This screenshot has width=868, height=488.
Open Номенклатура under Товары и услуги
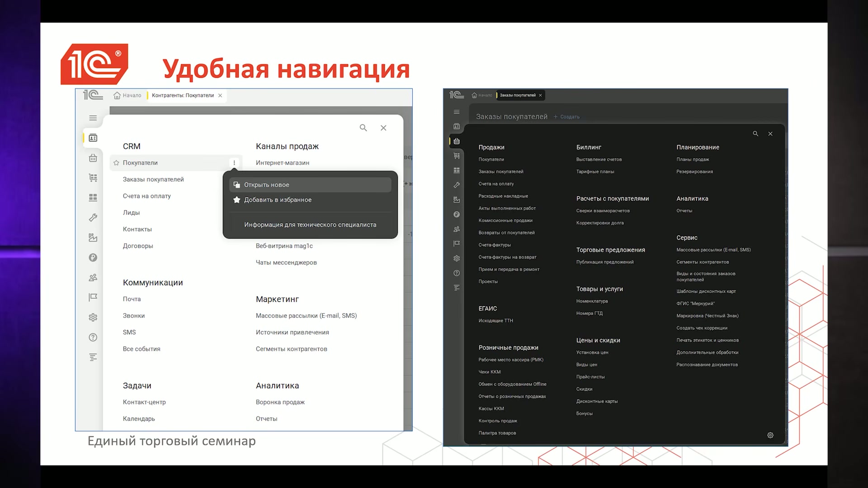coord(592,301)
